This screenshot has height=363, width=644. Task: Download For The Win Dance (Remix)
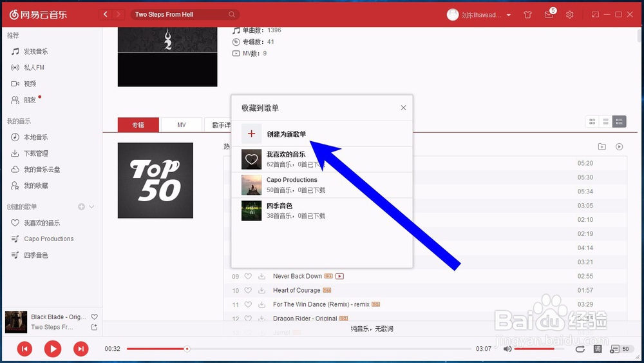pyautogui.click(x=261, y=304)
